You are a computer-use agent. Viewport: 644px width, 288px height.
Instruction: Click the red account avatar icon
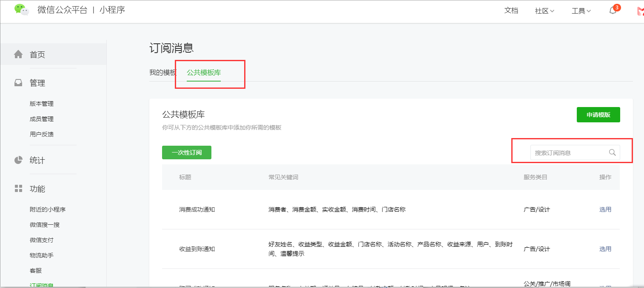640,11
